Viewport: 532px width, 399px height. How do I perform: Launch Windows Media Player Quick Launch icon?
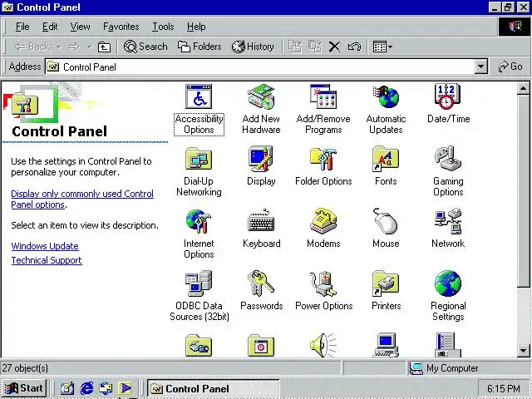pos(126,388)
